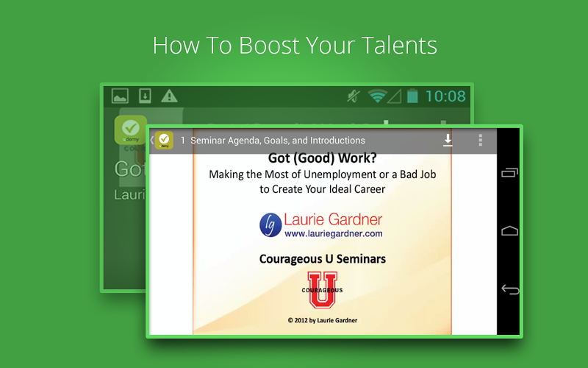Tap the picture notification icon in status bar

click(120, 96)
